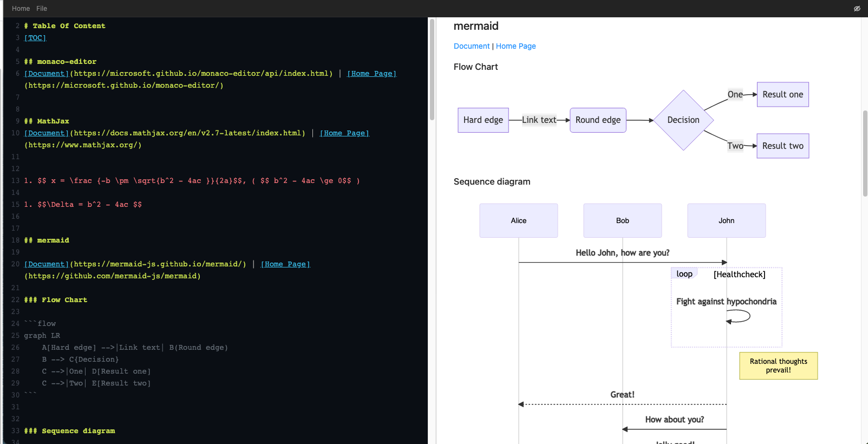Click [Home Page] link on the MathJax docs line
The image size is (868, 444).
click(x=344, y=133)
